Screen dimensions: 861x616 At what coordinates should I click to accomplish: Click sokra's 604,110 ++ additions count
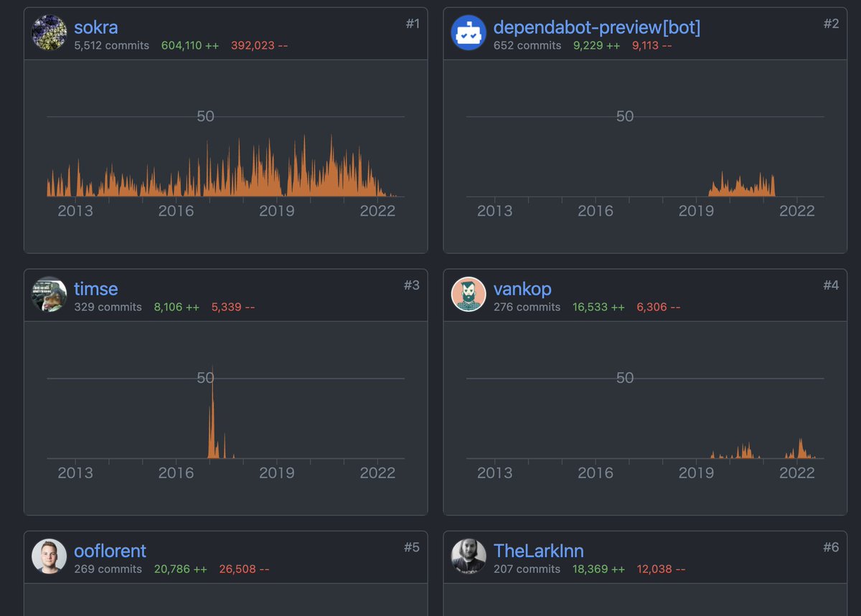click(x=190, y=45)
